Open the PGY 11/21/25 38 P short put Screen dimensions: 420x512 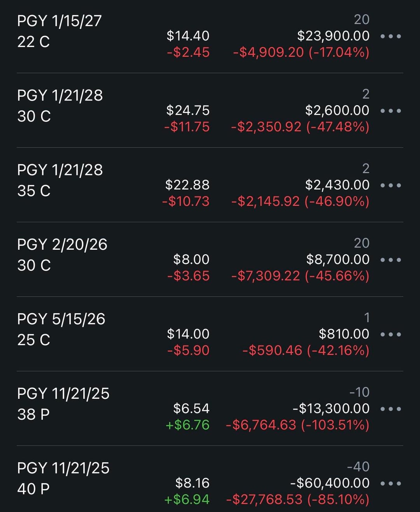click(63, 404)
